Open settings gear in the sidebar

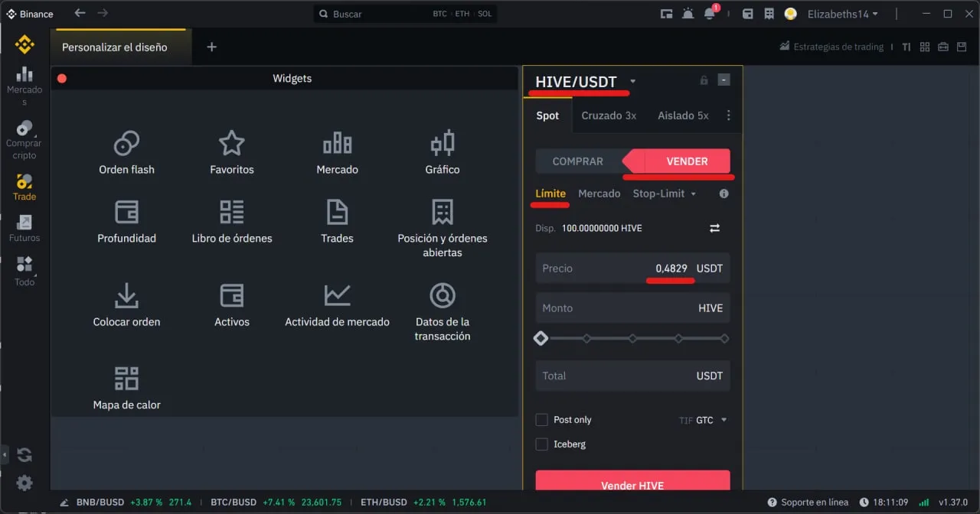24,483
